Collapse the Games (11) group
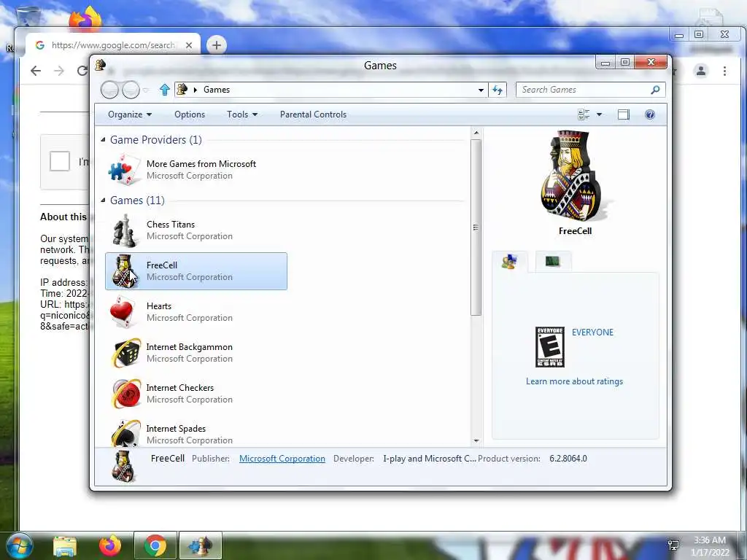The width and height of the screenshot is (747, 560). click(x=104, y=200)
